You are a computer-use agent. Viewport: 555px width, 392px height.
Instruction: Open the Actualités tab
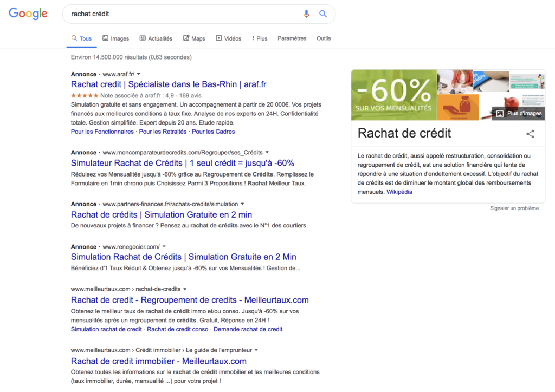pos(156,38)
